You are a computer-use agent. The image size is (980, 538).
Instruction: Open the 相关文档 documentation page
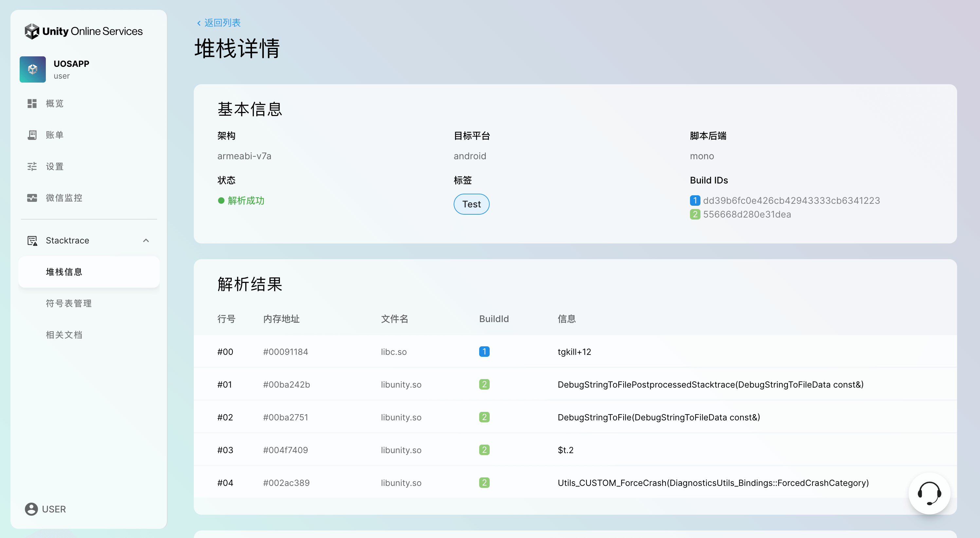tap(64, 335)
